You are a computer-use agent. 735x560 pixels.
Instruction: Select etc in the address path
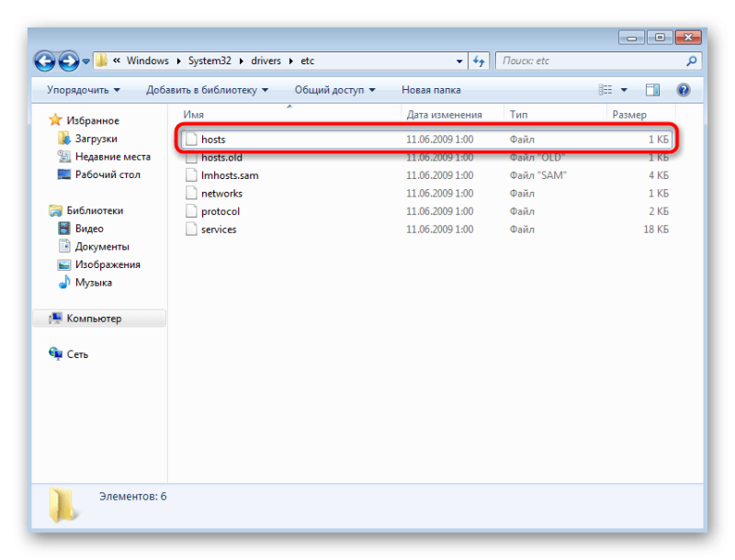tap(308, 61)
